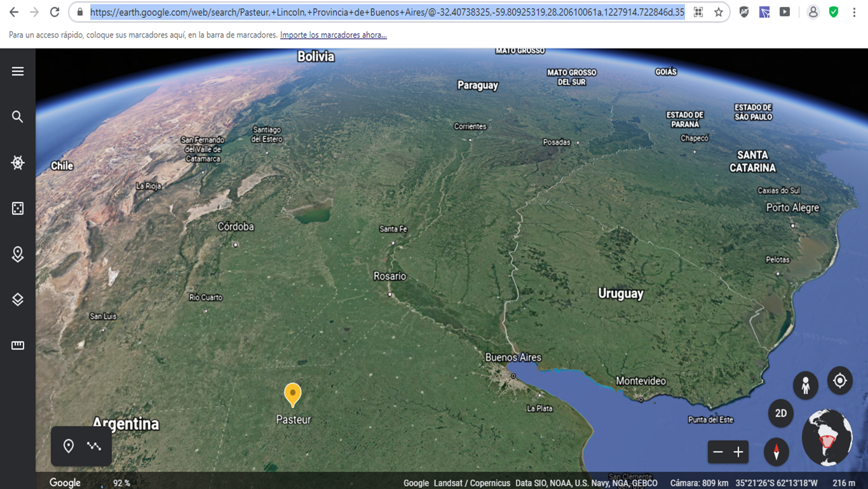The width and height of the screenshot is (868, 489).
Task: Click the San Luis city label
Action: [103, 316]
